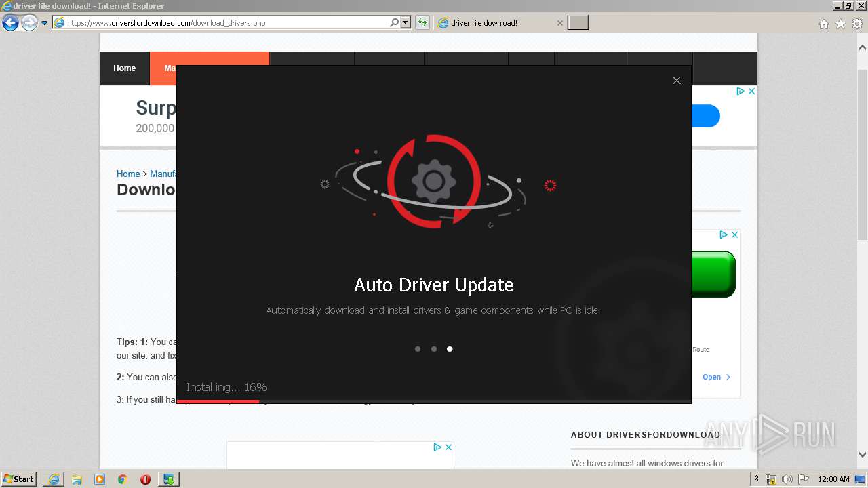Click AdChoices icon on bottom ad

point(437,447)
